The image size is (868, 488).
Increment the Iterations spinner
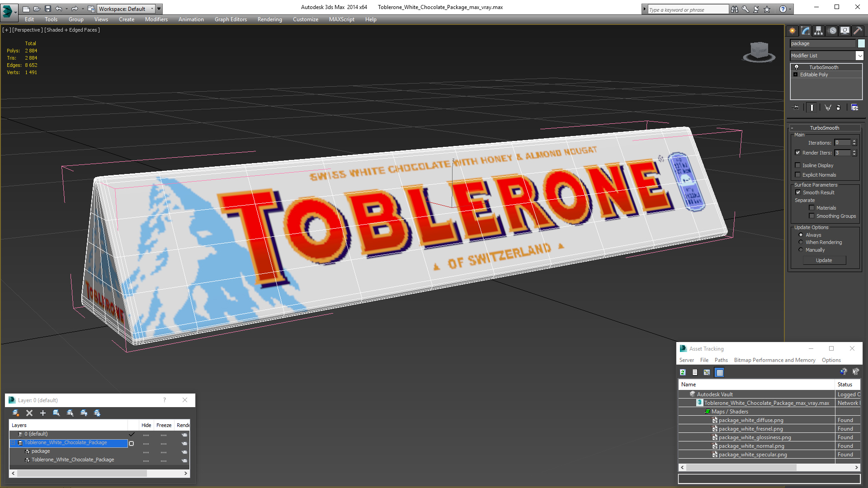(x=854, y=141)
